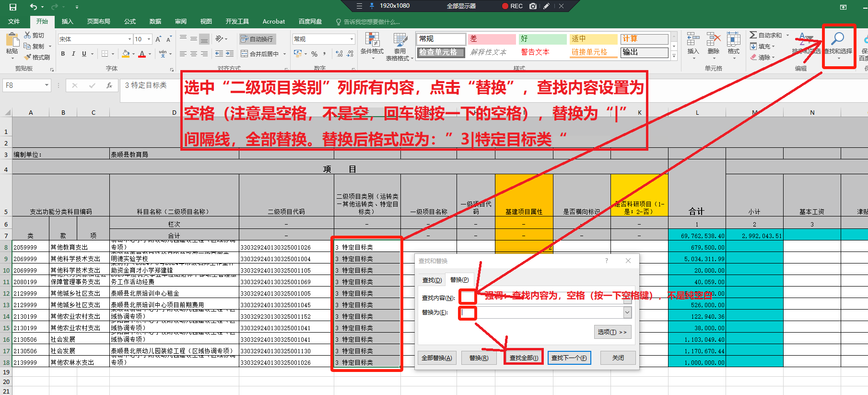Click AutoSum (自动求和) sigma icon
The height and width of the screenshot is (395, 868).
coord(753,35)
